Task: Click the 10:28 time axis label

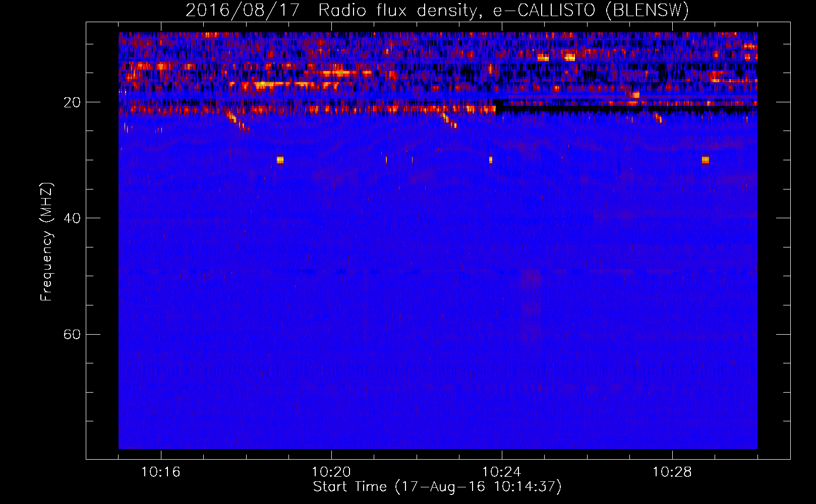Action: tap(672, 472)
